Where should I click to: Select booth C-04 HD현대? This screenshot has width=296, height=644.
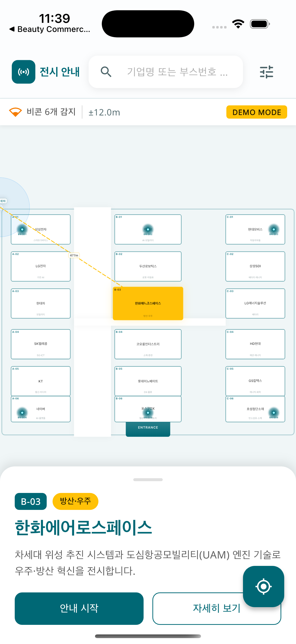pyautogui.click(x=255, y=344)
